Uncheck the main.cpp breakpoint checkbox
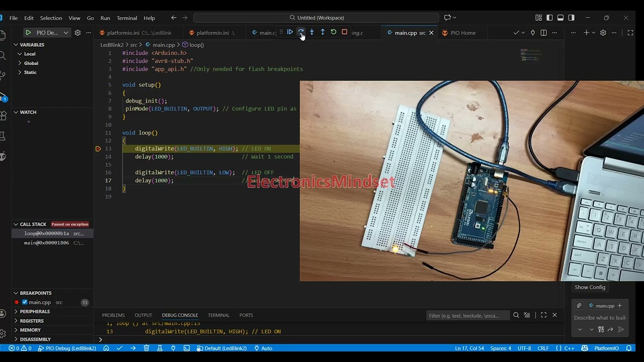This screenshot has width=644, height=362. click(x=24, y=302)
